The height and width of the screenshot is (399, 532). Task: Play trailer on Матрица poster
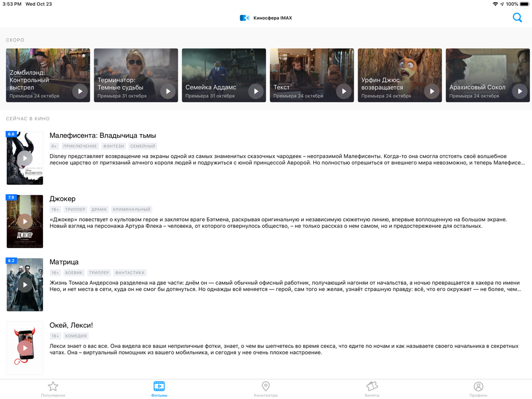coord(25,285)
